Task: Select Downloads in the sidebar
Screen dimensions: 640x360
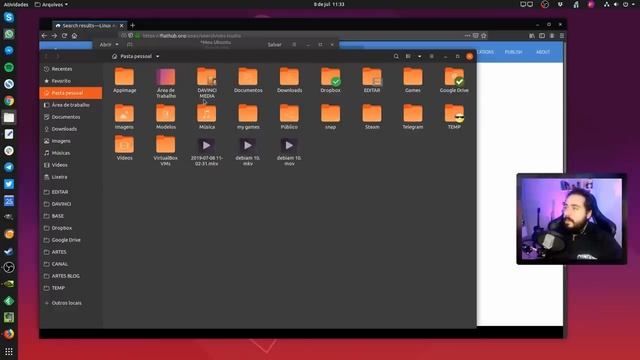Action: click(x=71, y=129)
